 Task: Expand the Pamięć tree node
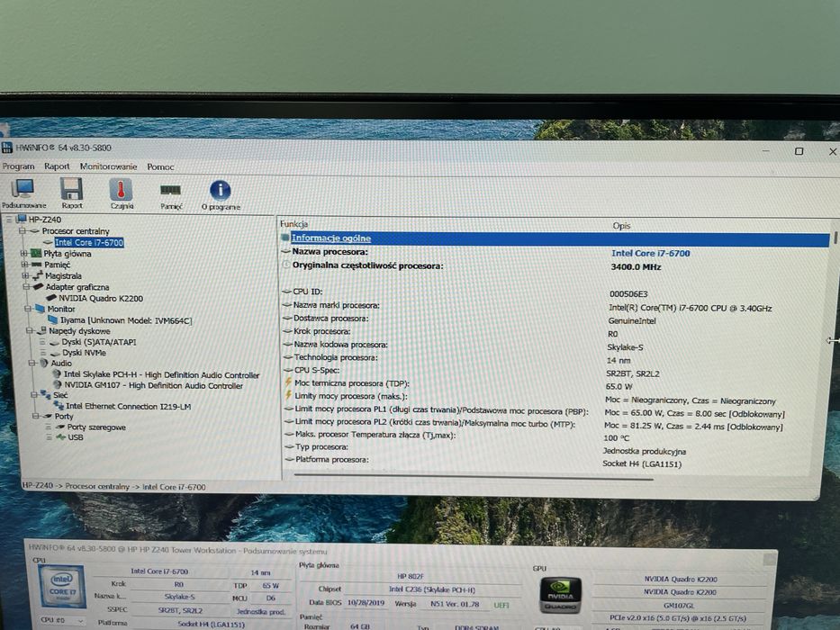coord(24,264)
